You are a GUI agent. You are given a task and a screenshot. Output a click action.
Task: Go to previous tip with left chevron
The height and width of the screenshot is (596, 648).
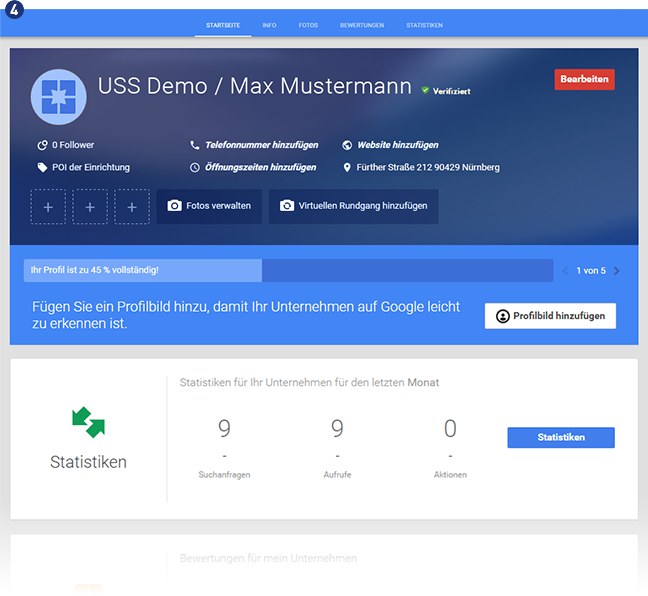tap(565, 271)
